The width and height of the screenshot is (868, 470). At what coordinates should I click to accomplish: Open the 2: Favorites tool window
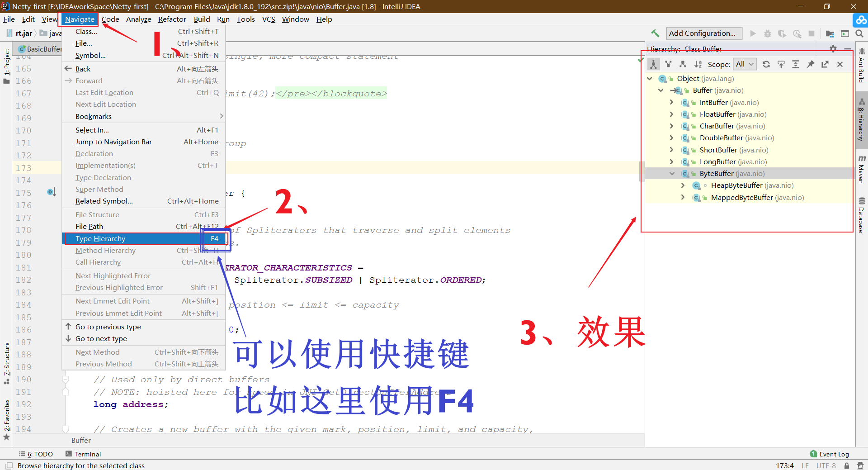(7, 419)
